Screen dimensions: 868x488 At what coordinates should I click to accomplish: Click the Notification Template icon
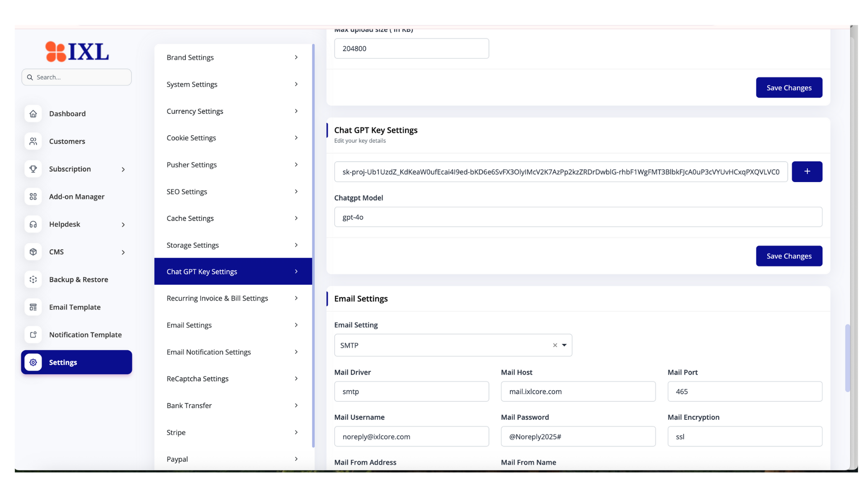(x=33, y=335)
